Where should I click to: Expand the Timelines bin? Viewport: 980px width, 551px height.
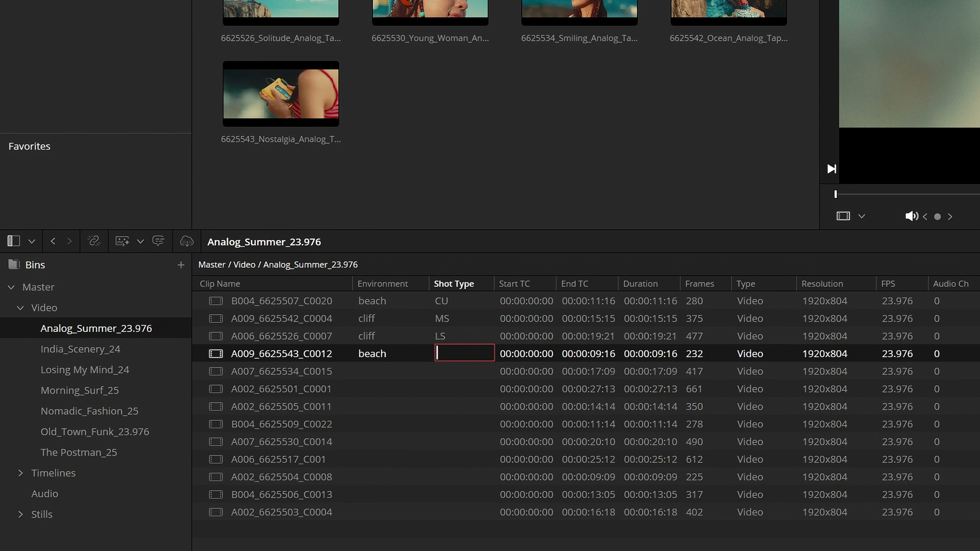pyautogui.click(x=20, y=473)
